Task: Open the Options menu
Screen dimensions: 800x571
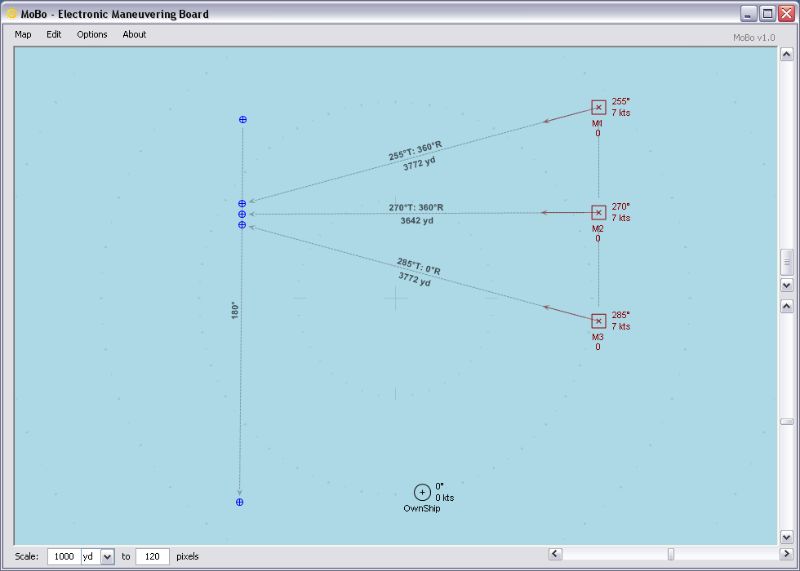Action: pyautogui.click(x=92, y=34)
